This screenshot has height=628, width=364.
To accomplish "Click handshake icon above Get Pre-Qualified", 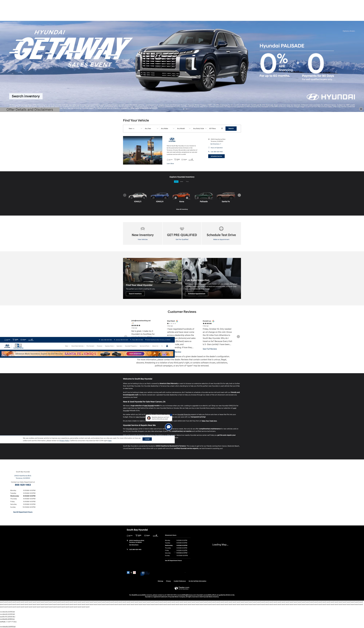I will 182,228.
